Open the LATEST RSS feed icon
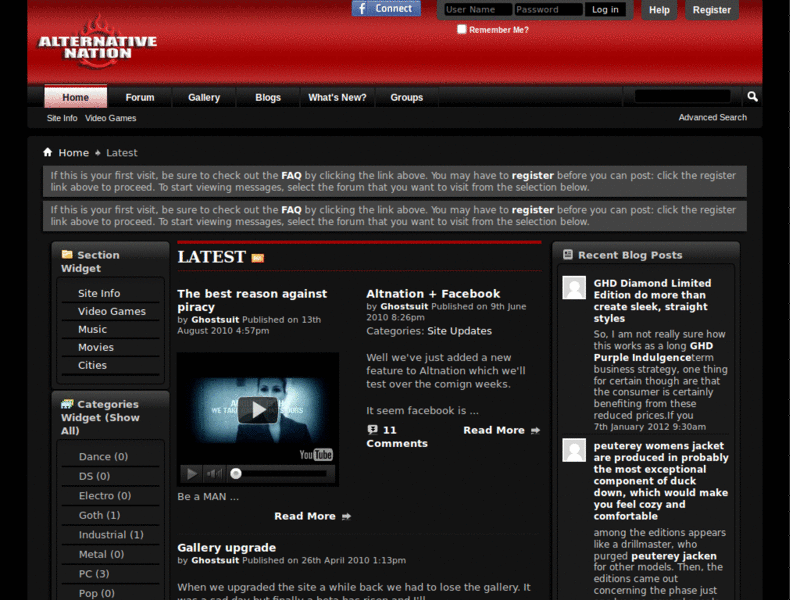This screenshot has width=800, height=600. click(x=258, y=258)
